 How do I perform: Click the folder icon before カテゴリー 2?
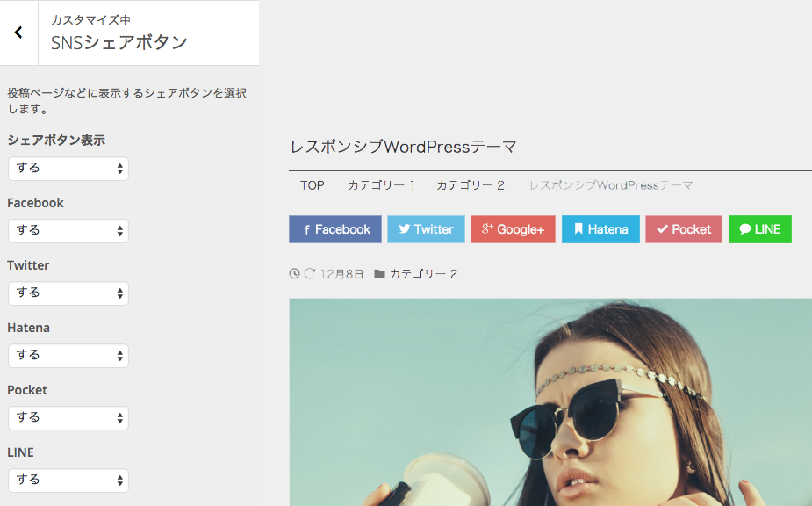[379, 274]
